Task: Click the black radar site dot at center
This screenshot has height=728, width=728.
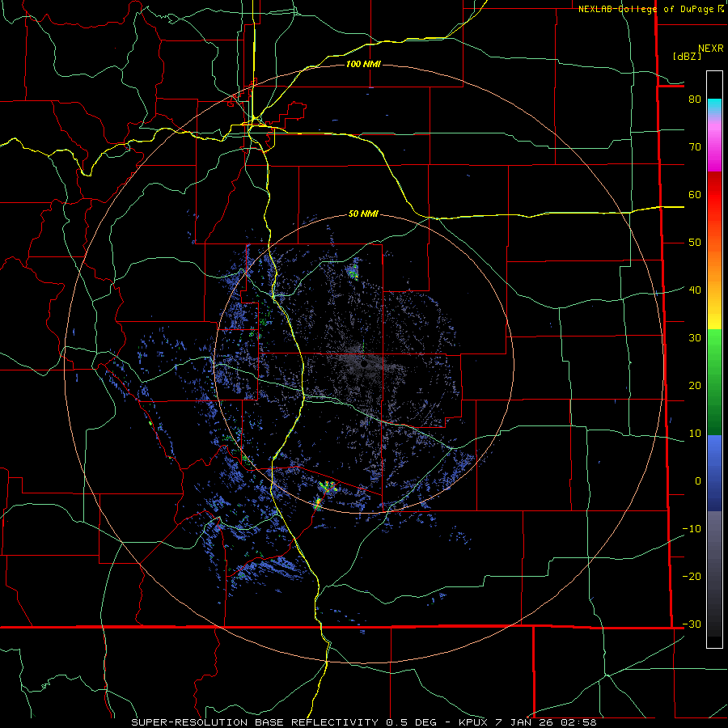Action: [x=365, y=363]
